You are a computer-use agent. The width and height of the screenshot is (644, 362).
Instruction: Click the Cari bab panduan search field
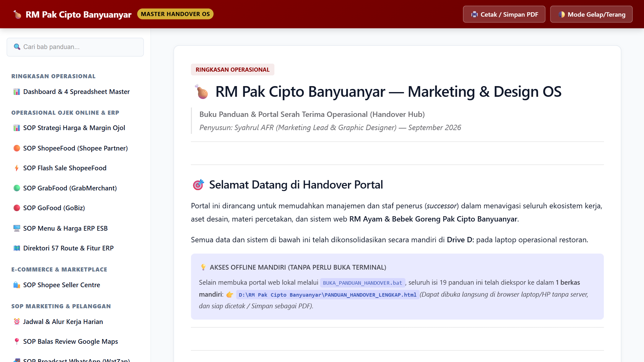pos(75,47)
